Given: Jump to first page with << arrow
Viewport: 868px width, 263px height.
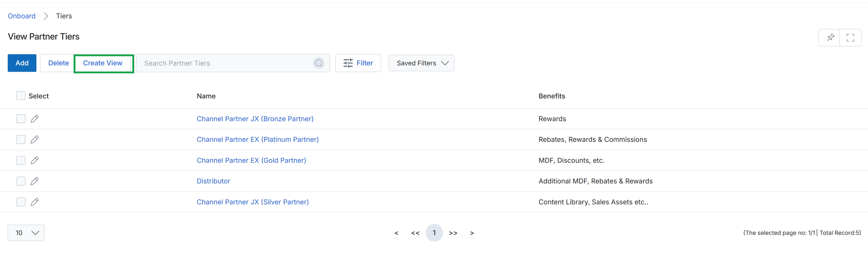Looking at the screenshot, I should [415, 233].
